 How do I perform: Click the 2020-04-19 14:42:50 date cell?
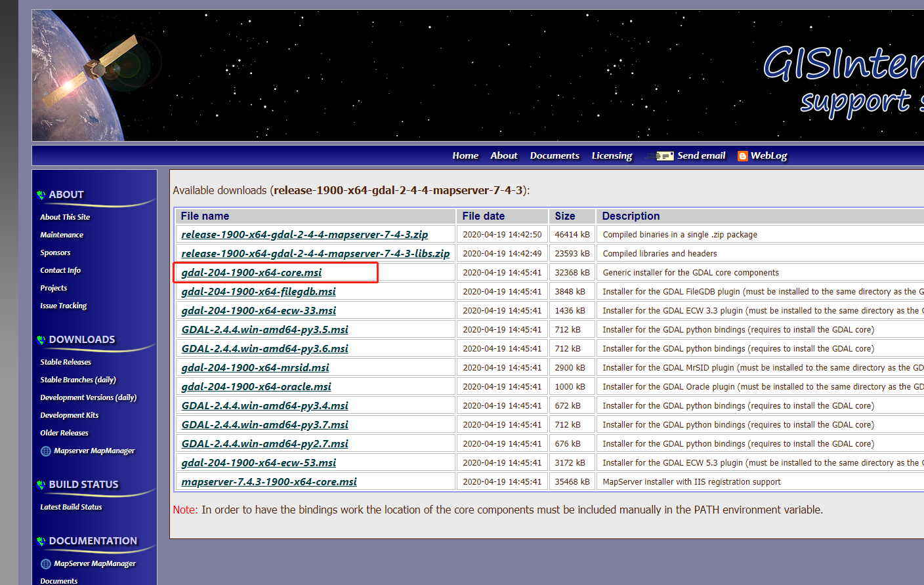tap(502, 234)
